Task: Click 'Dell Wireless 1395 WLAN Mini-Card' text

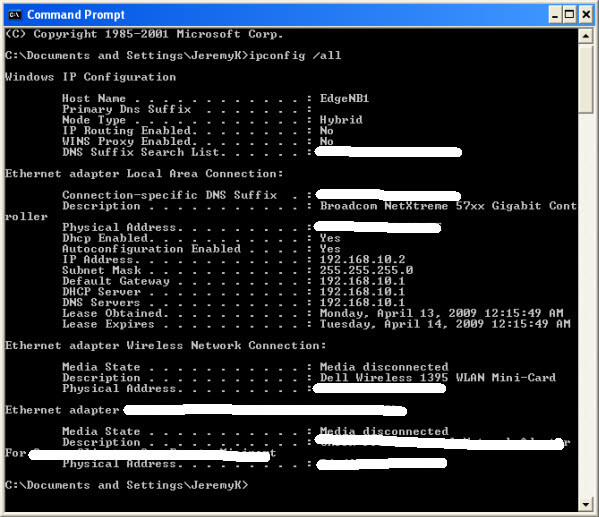Action: click(x=438, y=378)
